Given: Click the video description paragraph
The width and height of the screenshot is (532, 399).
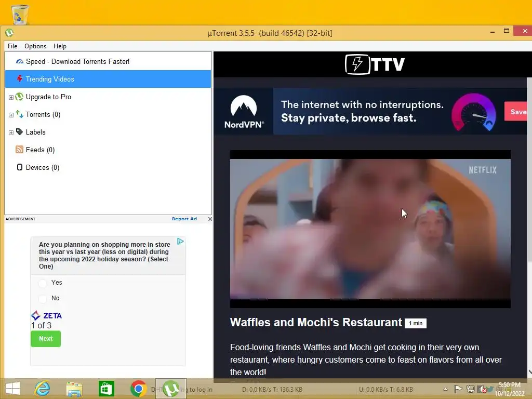Looking at the screenshot, I should tap(366, 360).
